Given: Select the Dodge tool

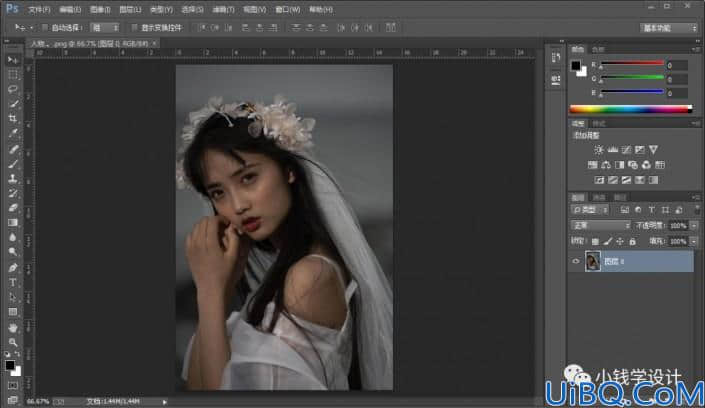Looking at the screenshot, I should coord(13,252).
